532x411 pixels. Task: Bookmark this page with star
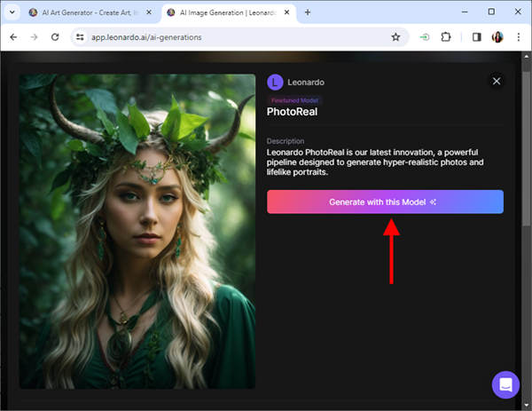[x=395, y=37]
